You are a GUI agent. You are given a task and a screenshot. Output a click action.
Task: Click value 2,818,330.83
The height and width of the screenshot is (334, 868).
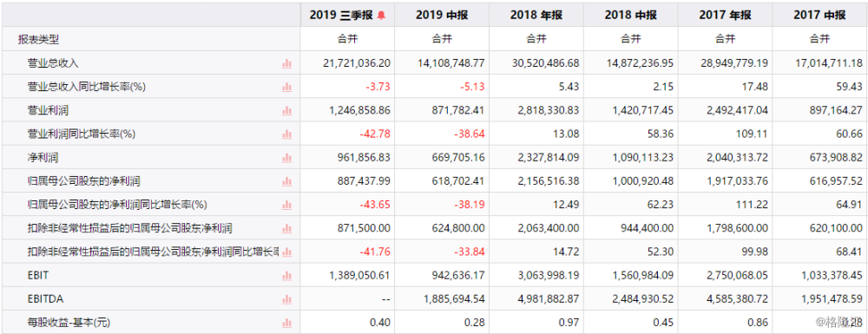[549, 110]
